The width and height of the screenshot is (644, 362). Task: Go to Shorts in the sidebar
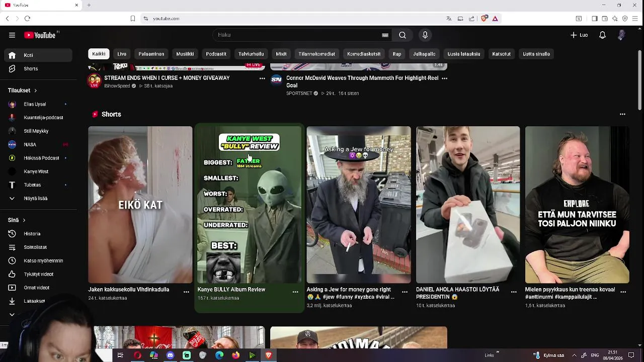pyautogui.click(x=38, y=69)
